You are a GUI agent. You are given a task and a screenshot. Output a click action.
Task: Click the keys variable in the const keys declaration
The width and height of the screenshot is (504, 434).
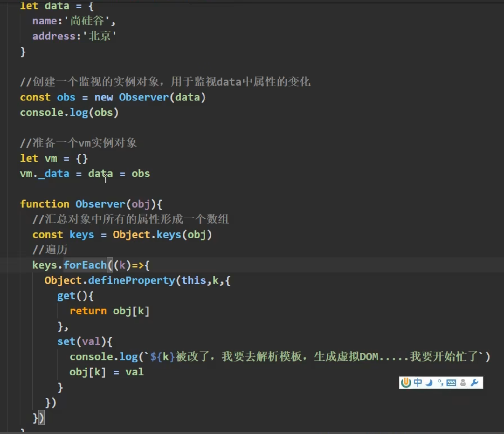click(x=82, y=235)
